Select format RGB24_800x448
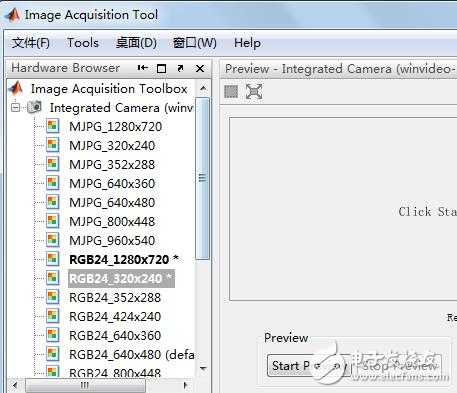The image size is (457, 393). [115, 373]
